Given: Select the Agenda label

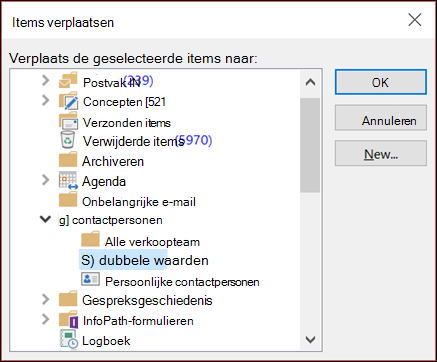Looking at the screenshot, I should point(104,182).
